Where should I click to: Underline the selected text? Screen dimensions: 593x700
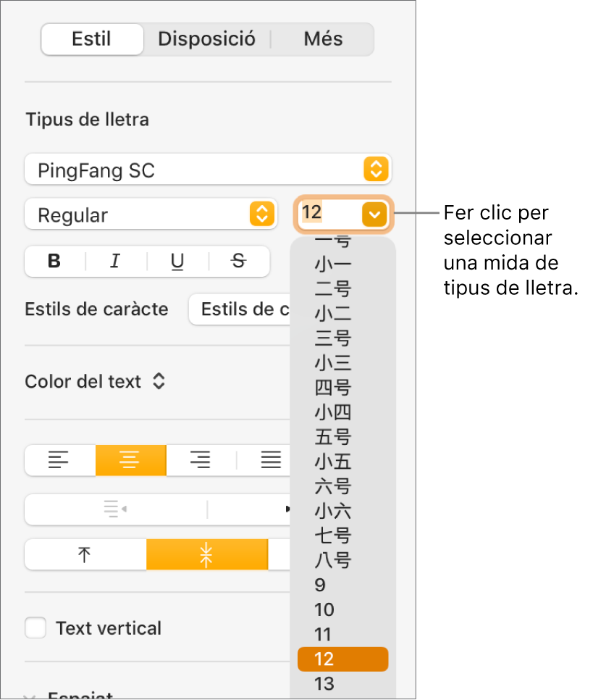click(177, 262)
